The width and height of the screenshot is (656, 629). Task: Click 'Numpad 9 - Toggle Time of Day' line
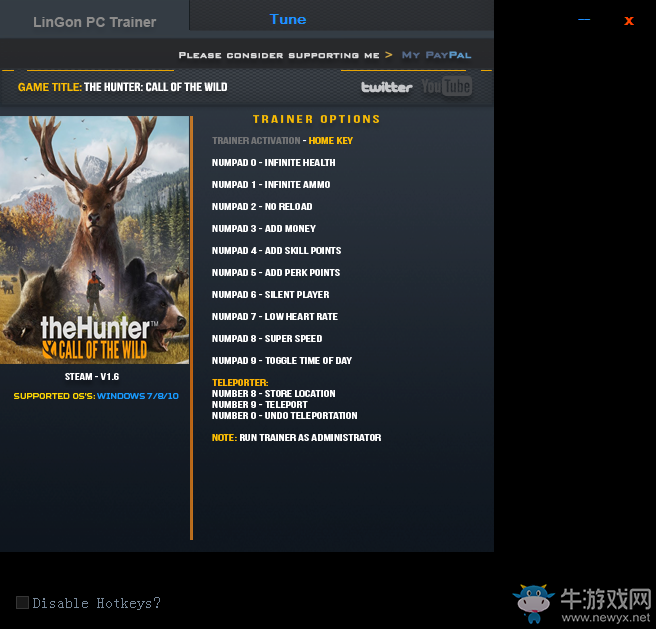coord(282,361)
